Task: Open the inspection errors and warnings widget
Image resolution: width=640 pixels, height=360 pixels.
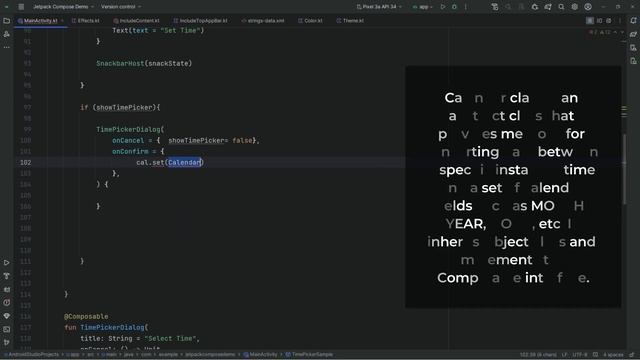Action: click(600, 32)
